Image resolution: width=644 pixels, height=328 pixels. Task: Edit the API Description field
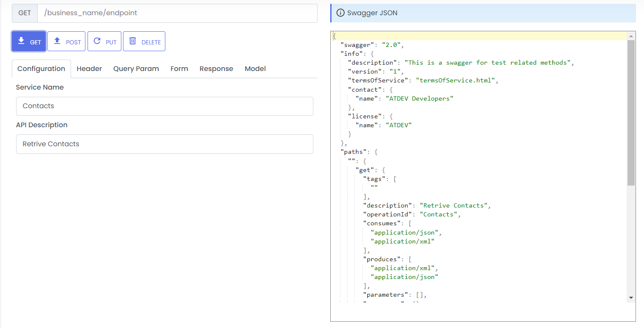point(164,144)
